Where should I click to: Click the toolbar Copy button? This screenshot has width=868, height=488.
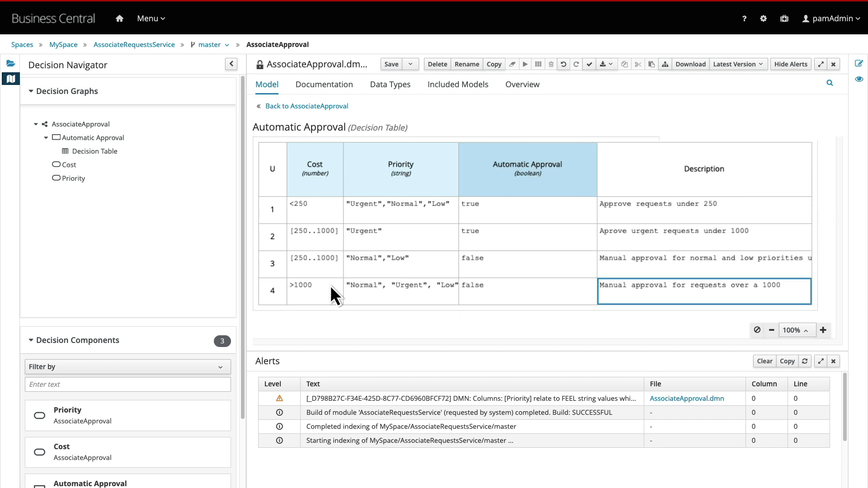point(494,64)
